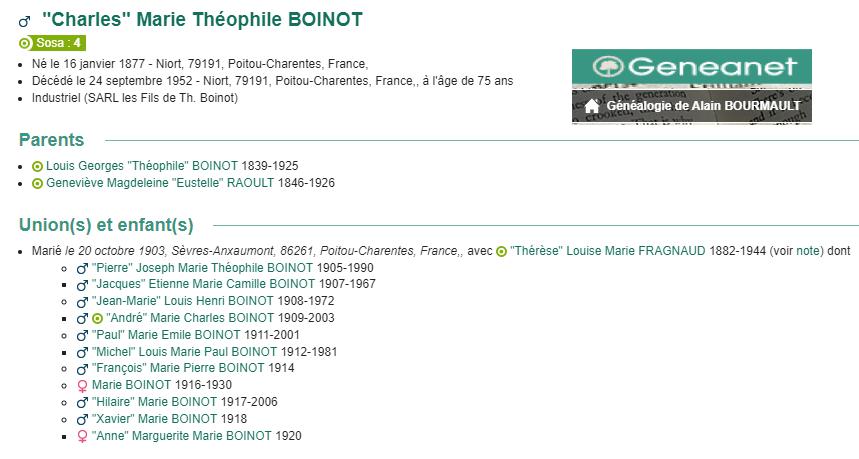859x459 pixels.
Task: Click the Sosa : 4 green badge
Action: tap(52, 43)
